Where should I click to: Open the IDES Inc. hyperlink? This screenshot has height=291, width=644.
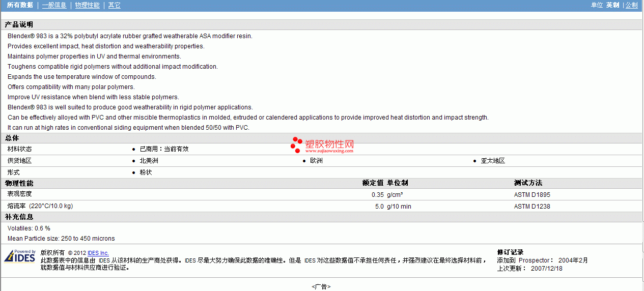tap(98, 253)
